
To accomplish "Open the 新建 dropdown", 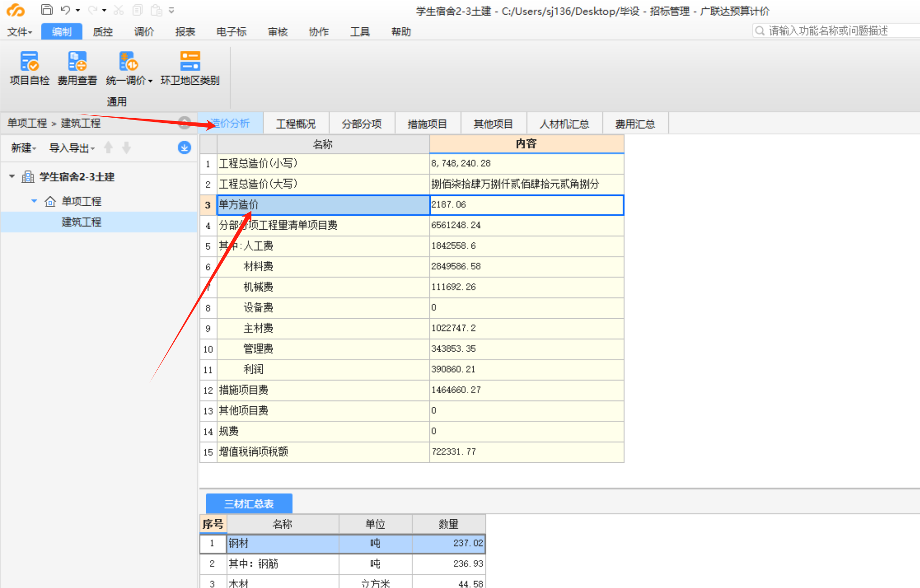I will click(24, 148).
